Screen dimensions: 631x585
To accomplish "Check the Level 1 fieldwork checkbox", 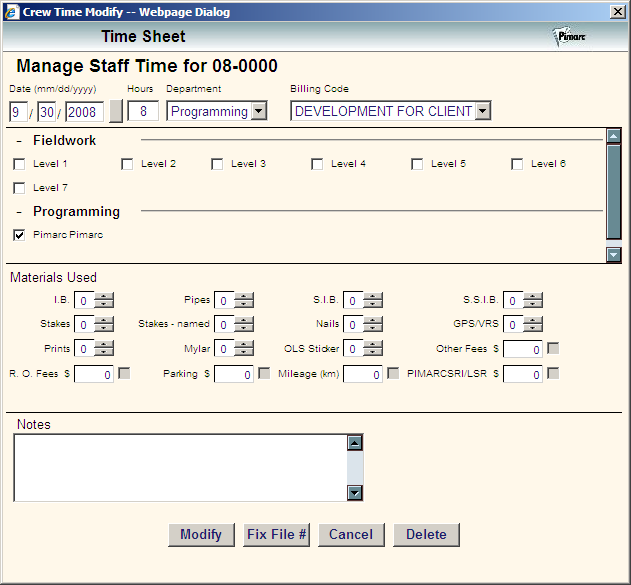I will tap(19, 164).
